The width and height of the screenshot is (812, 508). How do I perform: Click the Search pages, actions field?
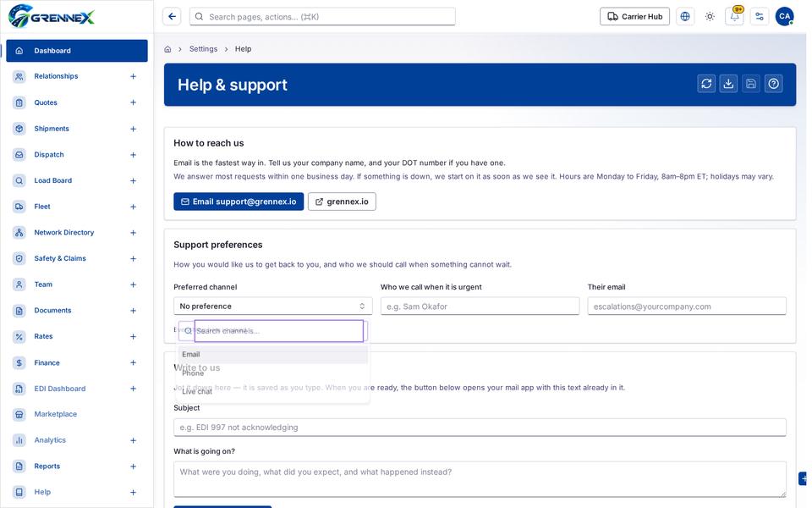coord(322,17)
